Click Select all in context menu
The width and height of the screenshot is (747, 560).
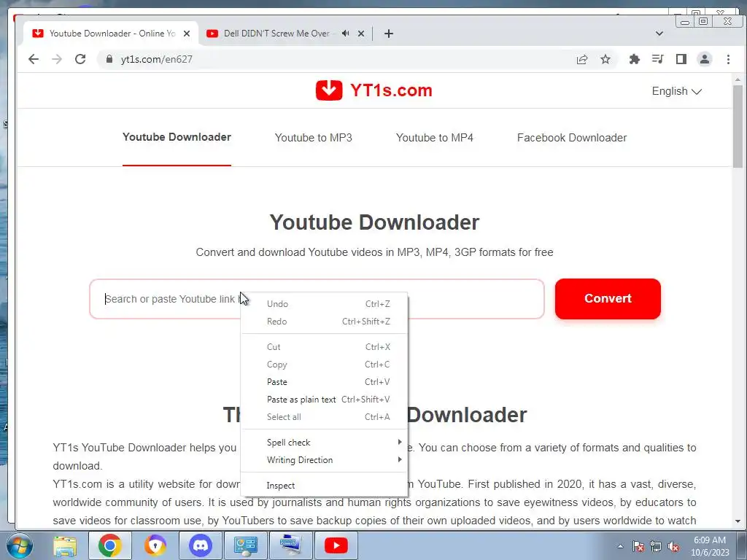pyautogui.click(x=325, y=416)
